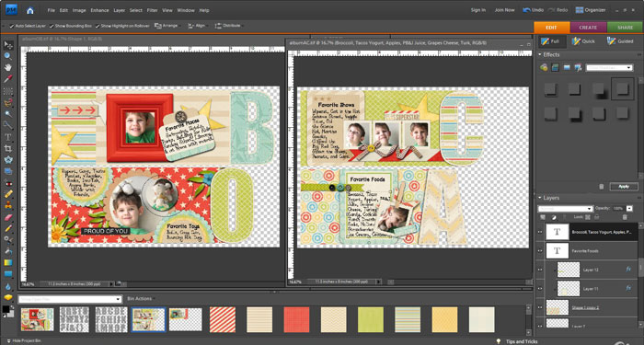Viewport: 644px width, 345px height.
Task: Toggle Show Highlight on Rollover checkbox
Action: 98,26
